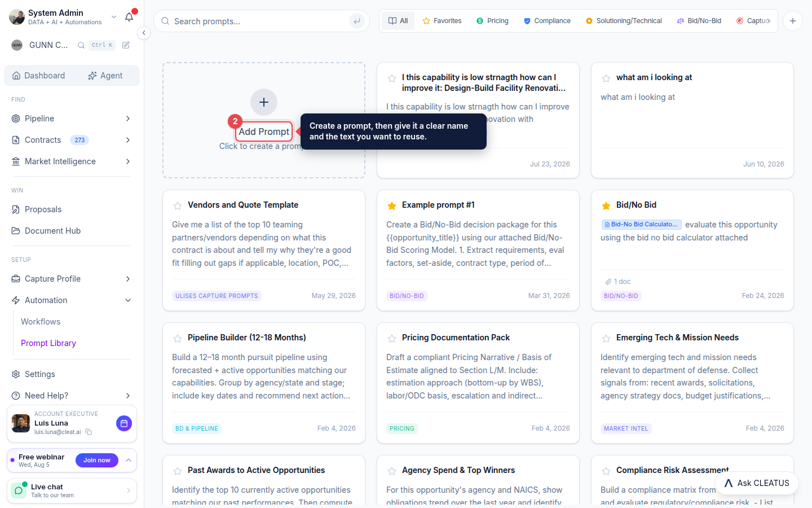
Task: Unfavorite the Example prompt #1 star
Action: coord(392,206)
